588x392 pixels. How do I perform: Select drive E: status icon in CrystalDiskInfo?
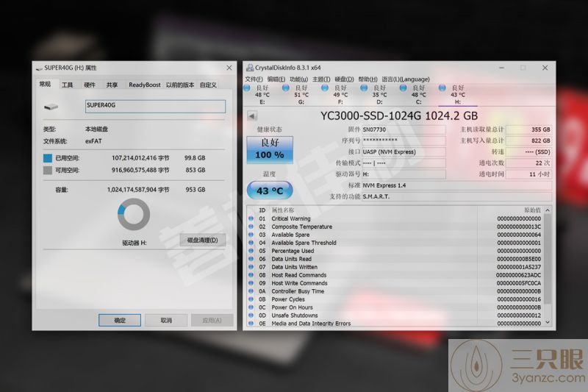247,88
